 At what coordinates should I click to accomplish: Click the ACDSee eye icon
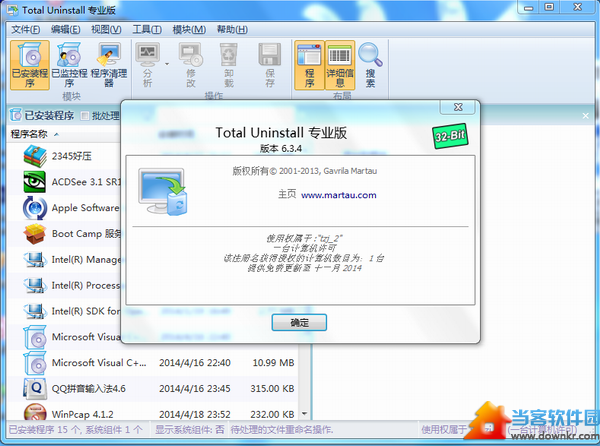point(35,182)
